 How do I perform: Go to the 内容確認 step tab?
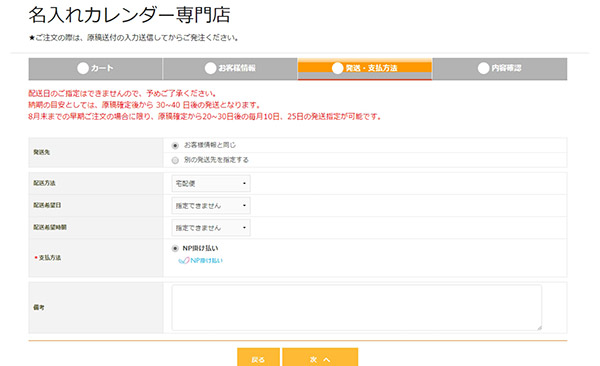(500, 69)
